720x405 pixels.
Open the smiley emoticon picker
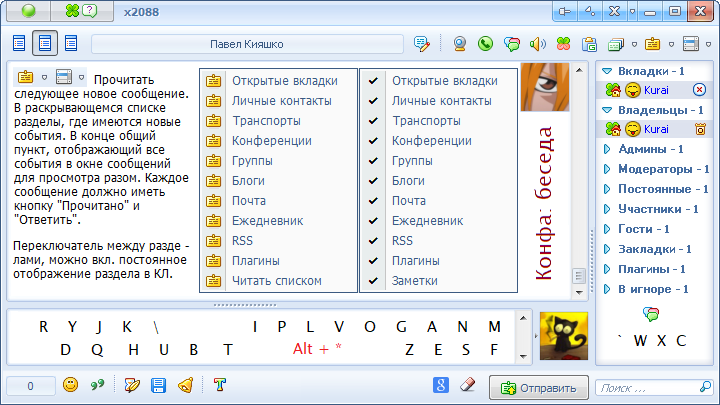71,385
